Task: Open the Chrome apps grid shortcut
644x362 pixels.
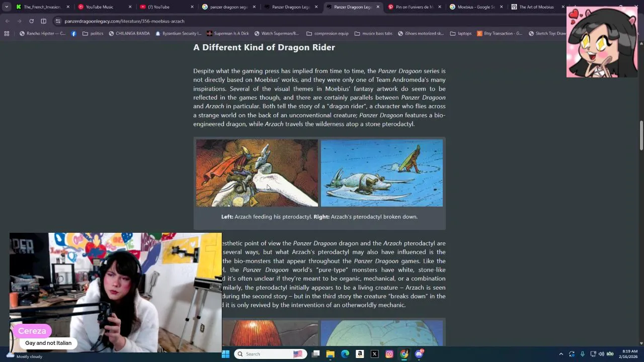Action: [x=7, y=34]
